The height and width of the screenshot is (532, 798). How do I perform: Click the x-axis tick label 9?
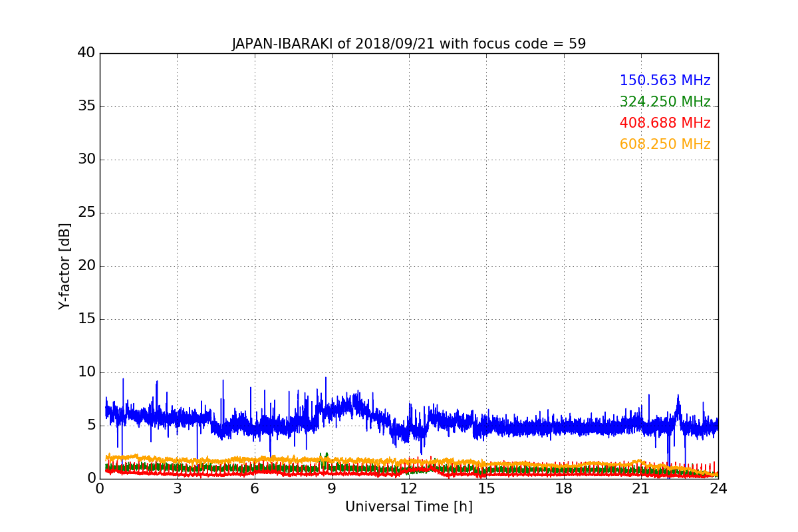(332, 489)
